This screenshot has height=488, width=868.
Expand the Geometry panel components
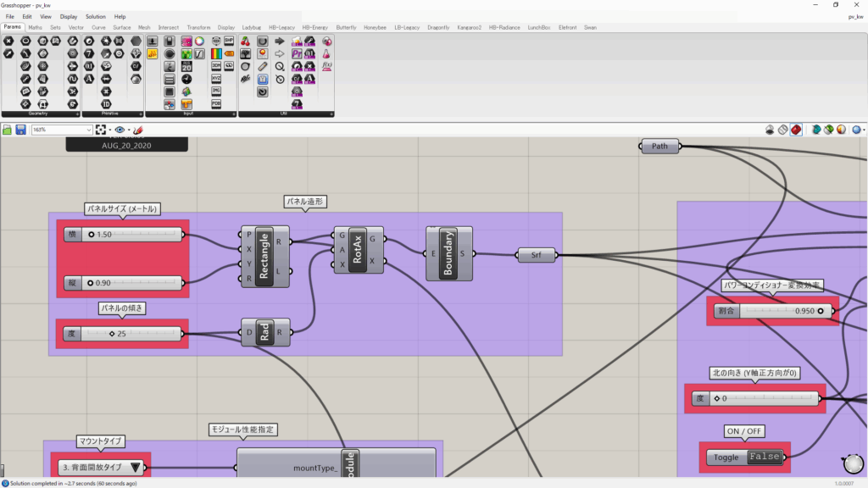pyautogui.click(x=77, y=114)
